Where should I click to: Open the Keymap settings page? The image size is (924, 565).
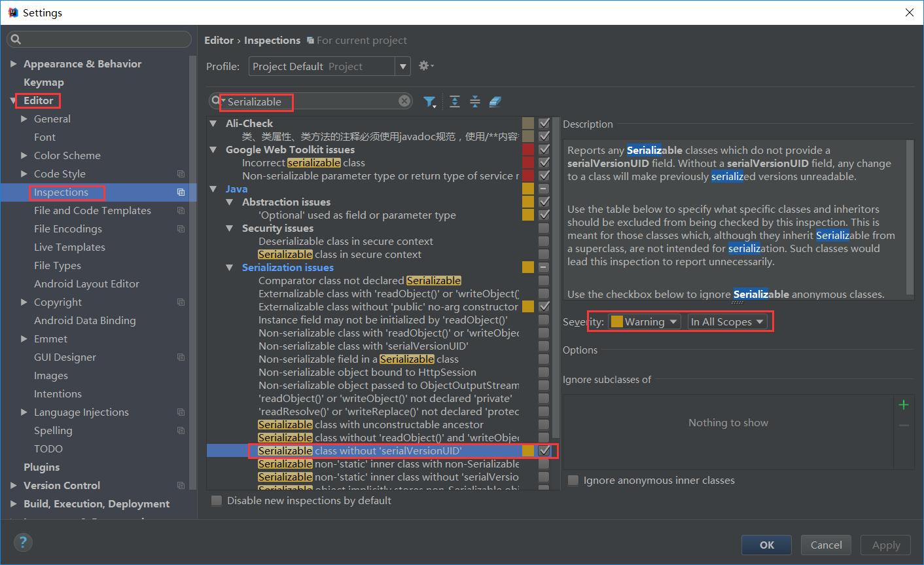[44, 82]
